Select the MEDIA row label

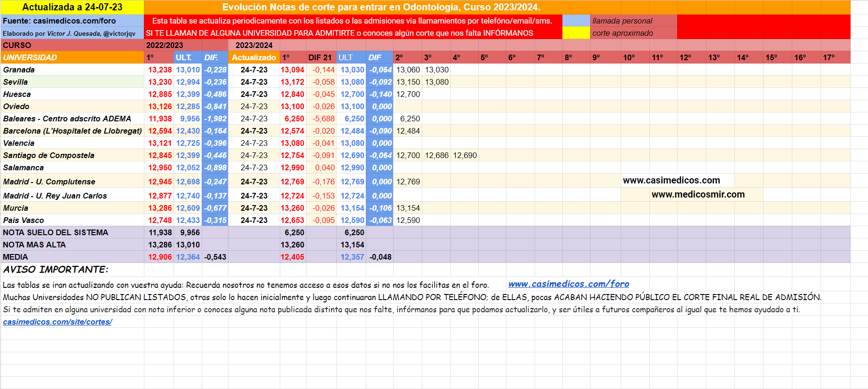click(72, 257)
